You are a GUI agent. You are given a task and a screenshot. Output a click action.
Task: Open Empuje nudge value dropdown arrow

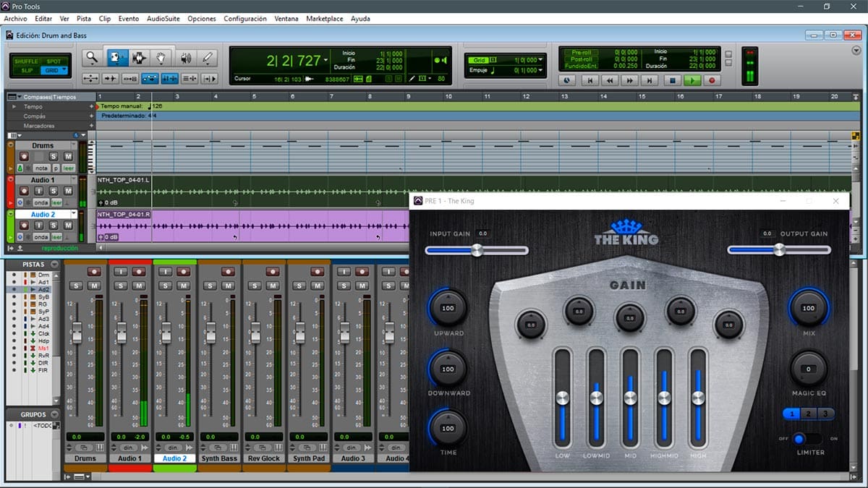click(x=541, y=70)
